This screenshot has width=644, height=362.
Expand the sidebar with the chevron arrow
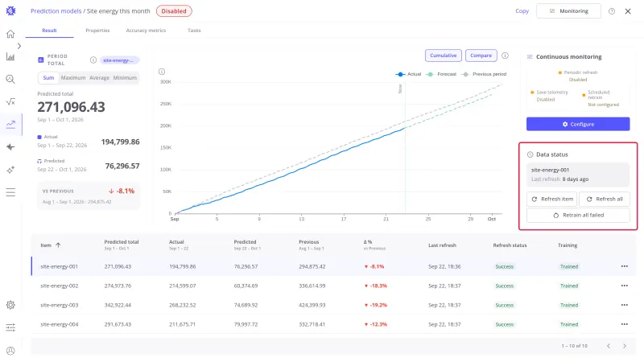pyautogui.click(x=19, y=46)
